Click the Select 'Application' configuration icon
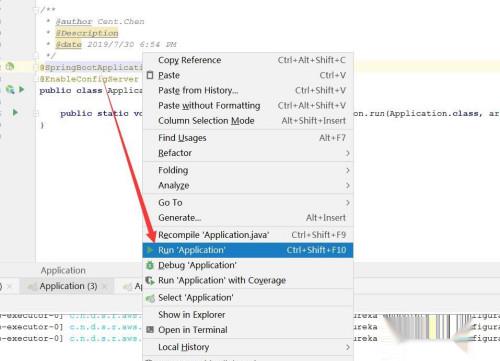 pyautogui.click(x=150, y=298)
